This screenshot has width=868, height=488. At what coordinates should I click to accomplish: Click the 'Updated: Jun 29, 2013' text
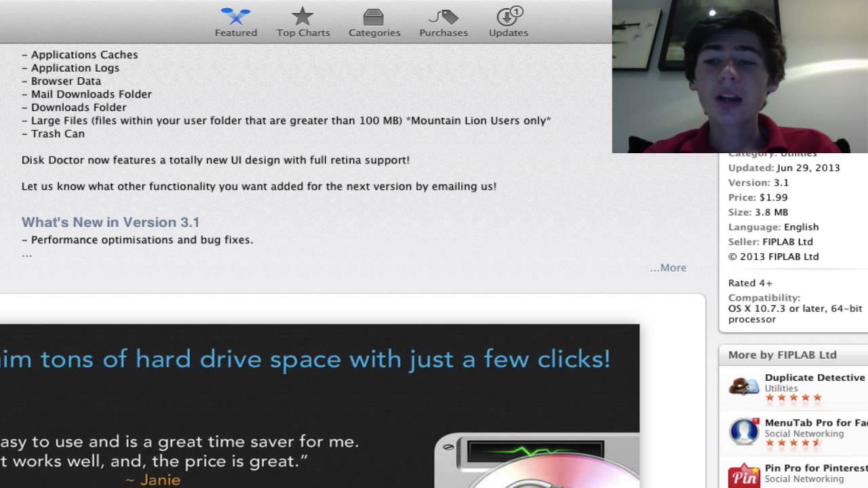pos(784,167)
